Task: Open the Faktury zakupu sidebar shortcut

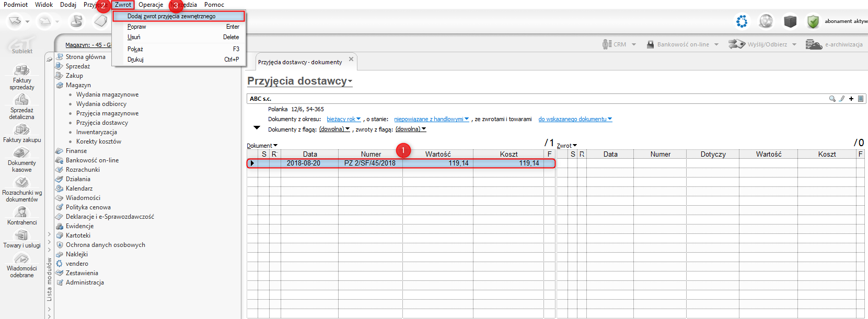Action: 22,133
